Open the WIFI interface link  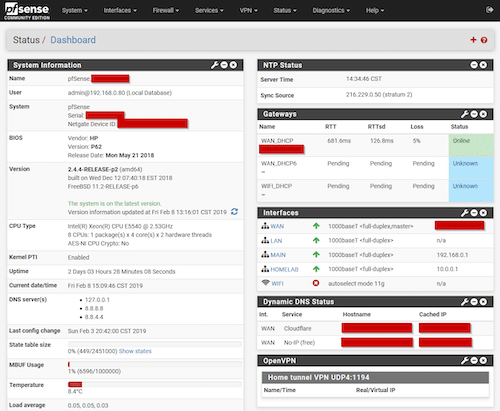277,284
